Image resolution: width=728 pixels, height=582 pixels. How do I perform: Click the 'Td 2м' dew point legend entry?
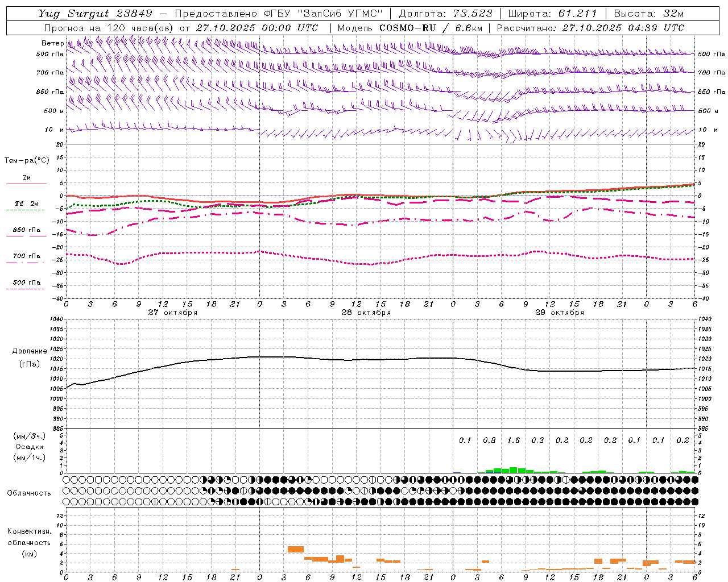(x=26, y=203)
